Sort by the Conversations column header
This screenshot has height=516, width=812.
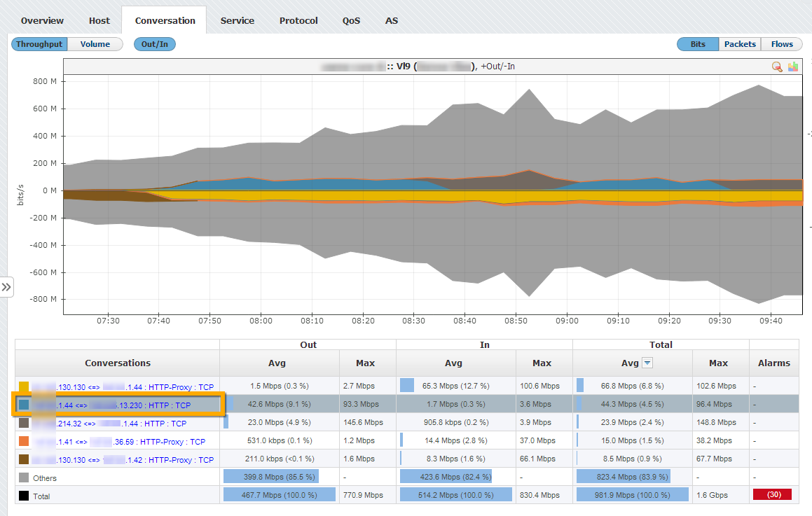click(x=118, y=363)
